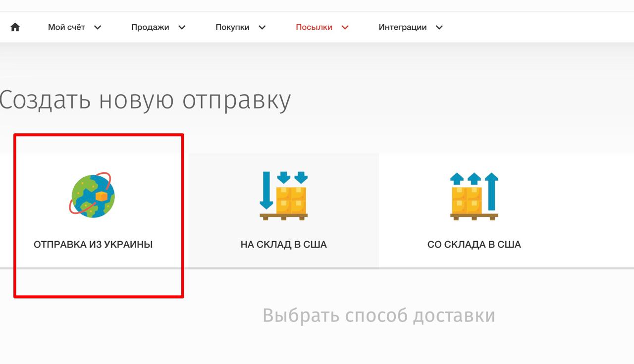Open the Посылки menu
The width and height of the screenshot is (634, 364).
pos(314,27)
